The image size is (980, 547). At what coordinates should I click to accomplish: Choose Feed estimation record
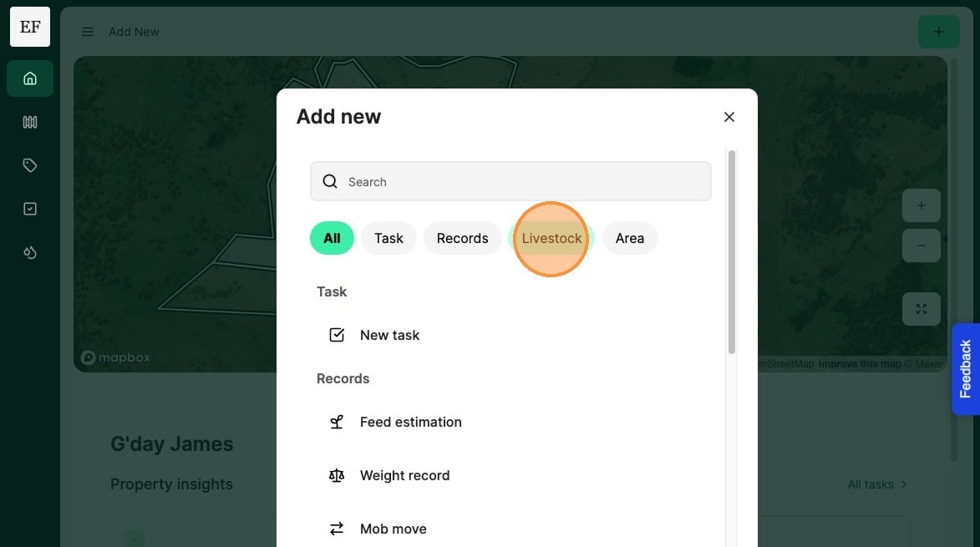click(510, 422)
